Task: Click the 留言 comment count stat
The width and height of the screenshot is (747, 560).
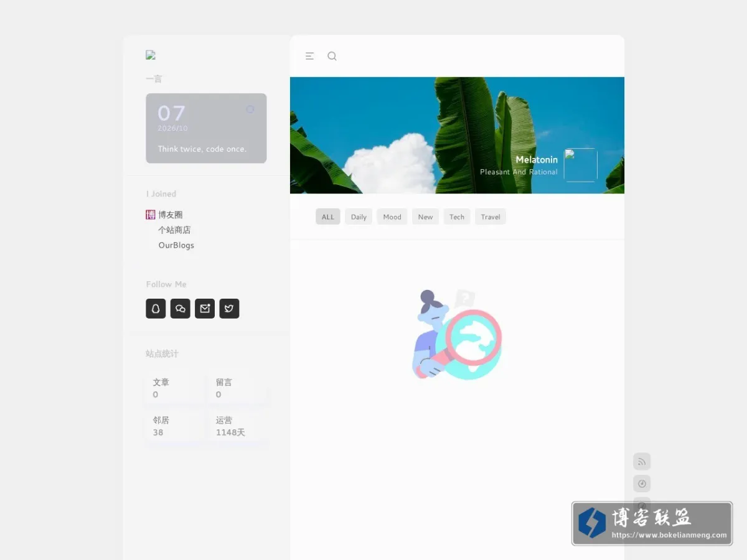Action: pyautogui.click(x=237, y=388)
